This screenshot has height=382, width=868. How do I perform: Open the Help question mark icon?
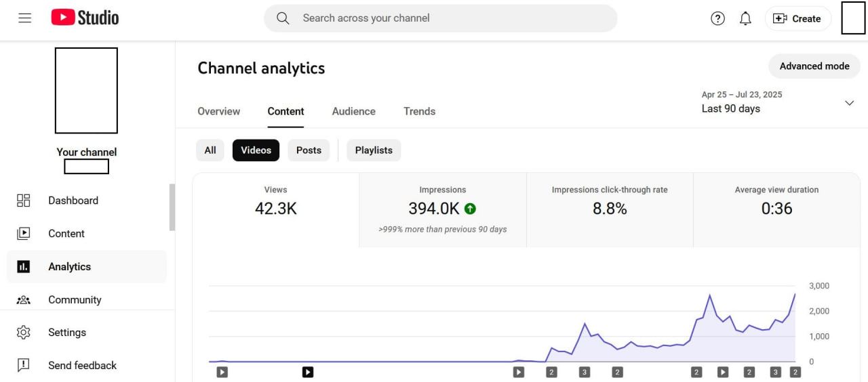[x=717, y=19]
